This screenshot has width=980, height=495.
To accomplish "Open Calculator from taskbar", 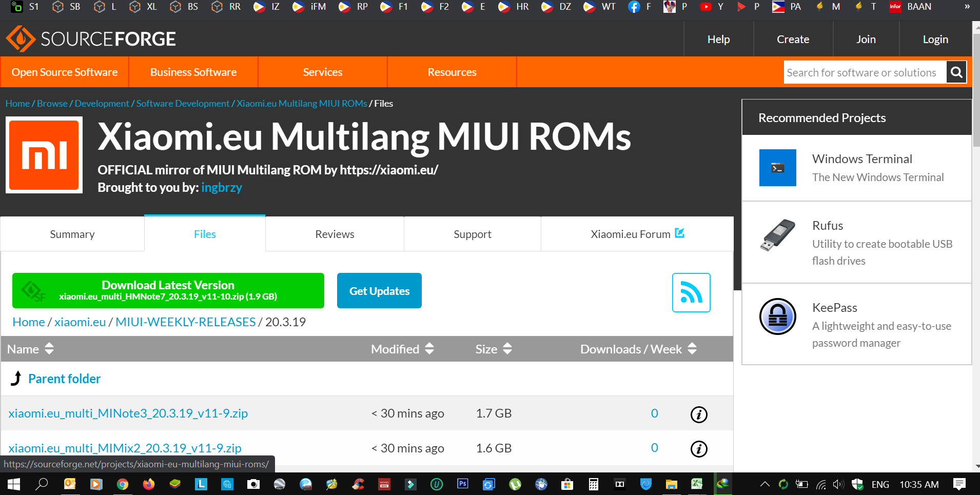I will coord(593,484).
